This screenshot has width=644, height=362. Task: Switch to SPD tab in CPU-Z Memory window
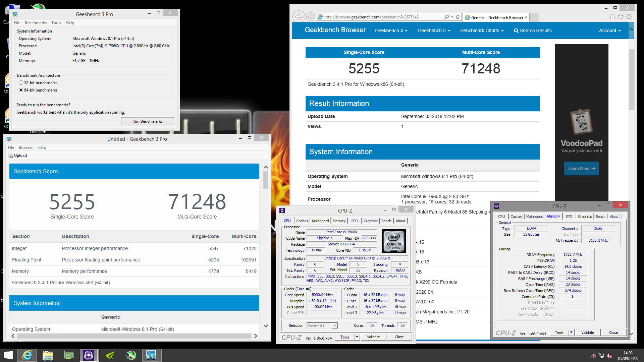[569, 217]
